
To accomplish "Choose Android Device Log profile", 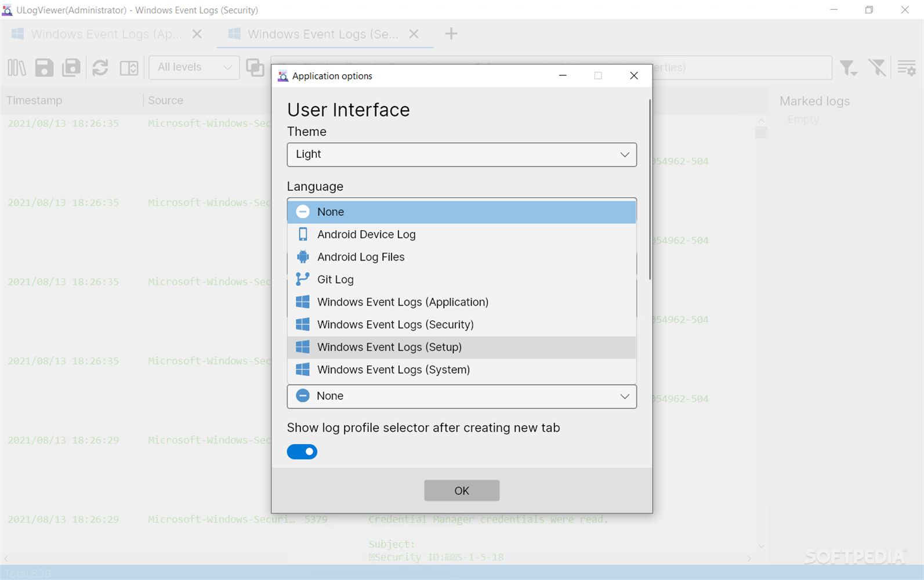I will 462,234.
